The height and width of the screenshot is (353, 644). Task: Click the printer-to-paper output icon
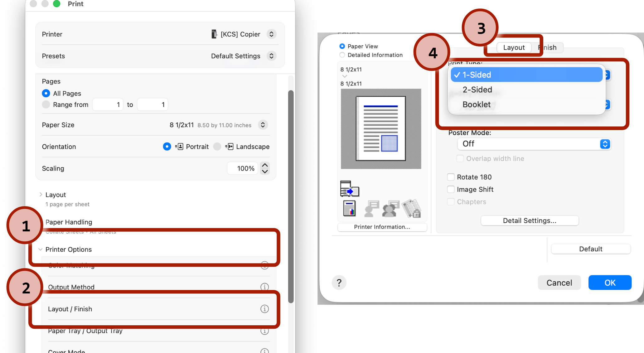click(x=349, y=189)
